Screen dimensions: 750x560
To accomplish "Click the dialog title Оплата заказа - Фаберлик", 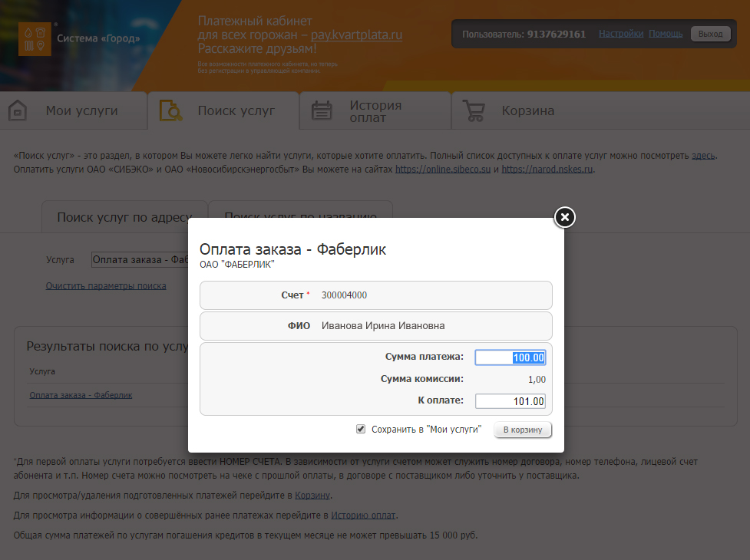I will click(x=292, y=249).
